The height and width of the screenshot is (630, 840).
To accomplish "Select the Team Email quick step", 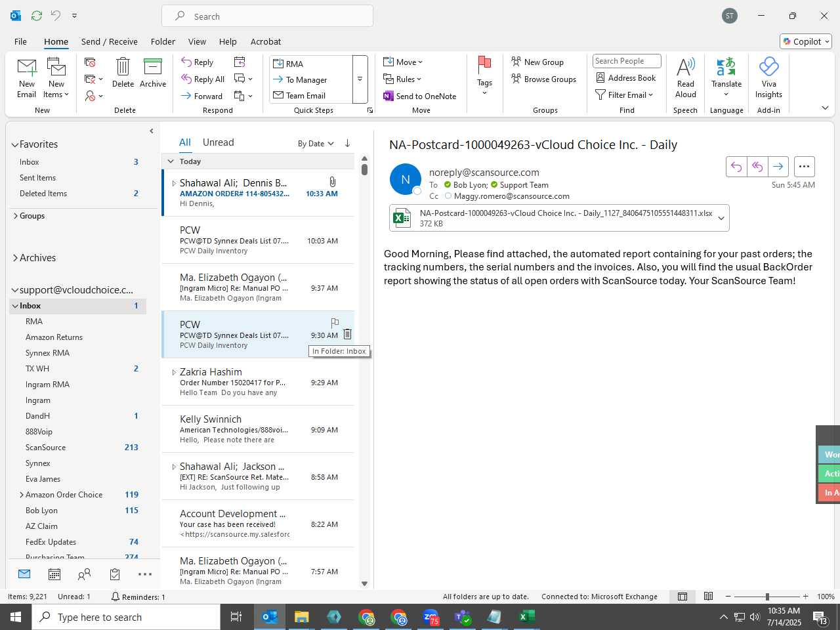I will pyautogui.click(x=311, y=95).
